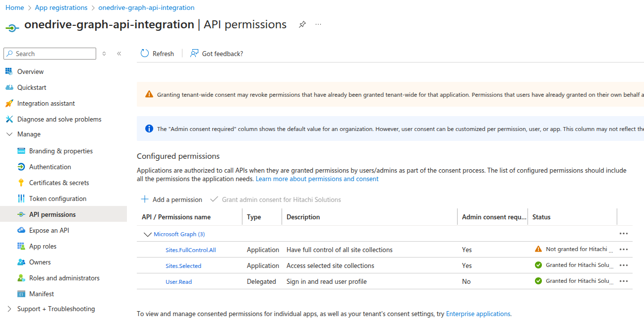Click the Microsoft Graph (3) link
The height and width of the screenshot is (327, 644).
pos(179,234)
